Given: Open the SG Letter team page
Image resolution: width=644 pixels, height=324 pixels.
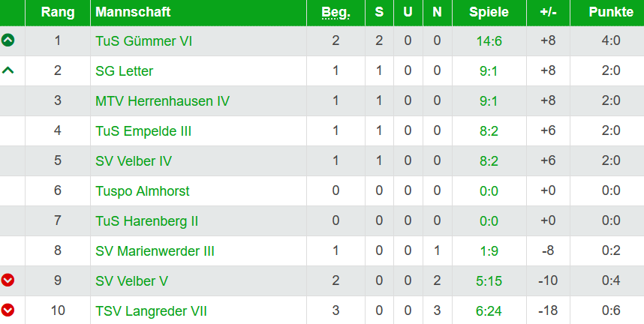Looking at the screenshot, I should pos(125,71).
